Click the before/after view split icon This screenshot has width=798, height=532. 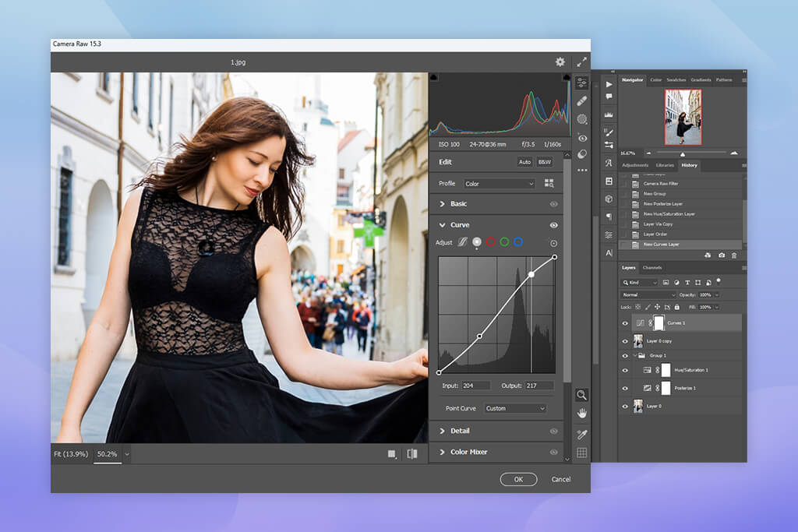click(412, 453)
